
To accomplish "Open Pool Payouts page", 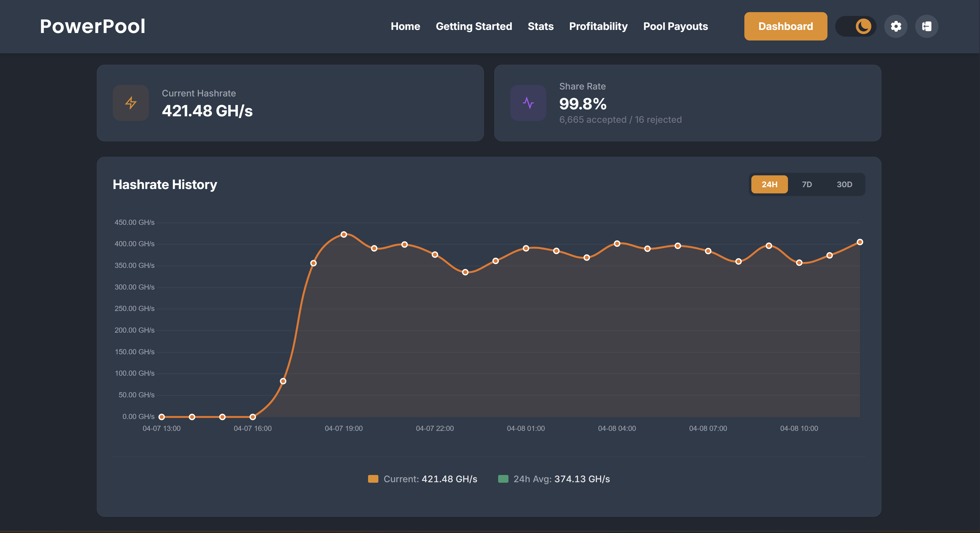I will (675, 26).
